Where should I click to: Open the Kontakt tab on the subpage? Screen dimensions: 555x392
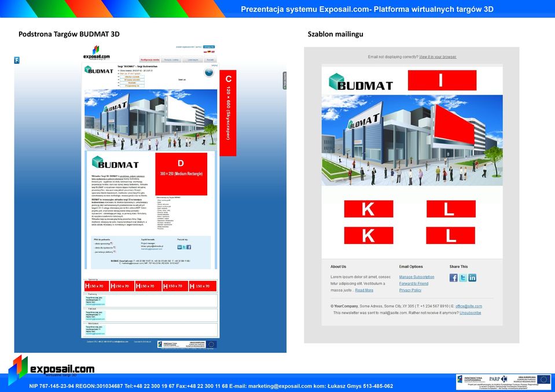click(x=211, y=60)
